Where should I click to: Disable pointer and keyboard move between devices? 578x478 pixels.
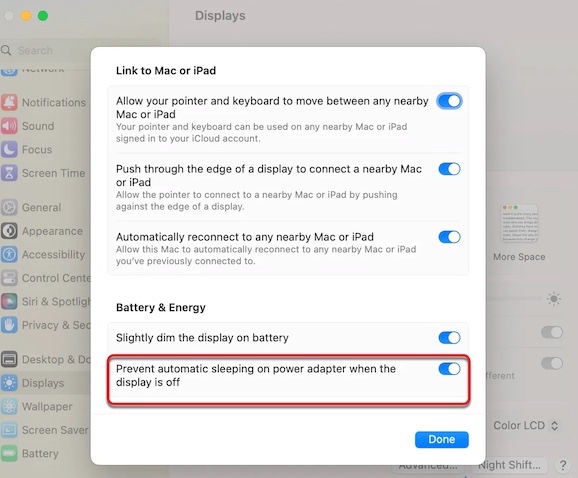[449, 101]
